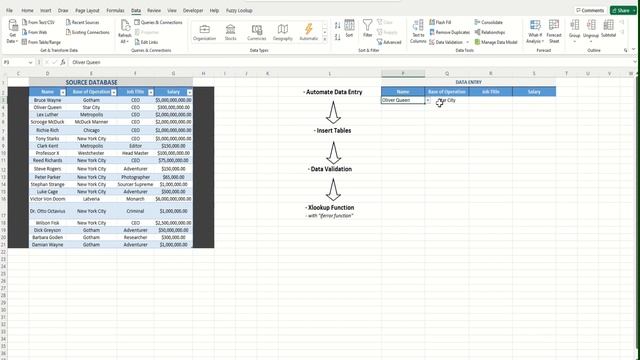Open Existing Connections dialog
Viewport: 640px width, 360px height.
87,32
